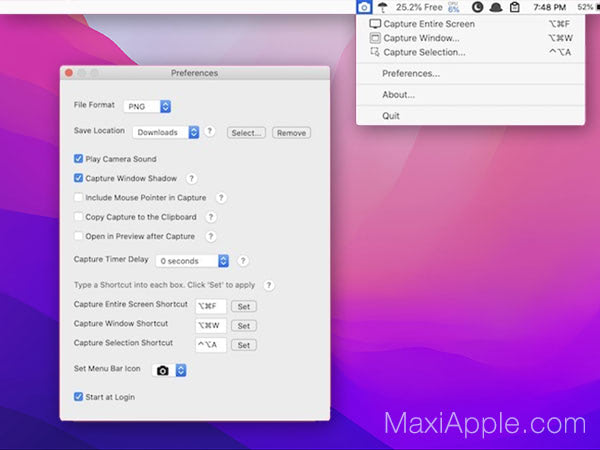Show help for Include Mouse Pointer in Capture
600x450 pixels.
pos(221,198)
